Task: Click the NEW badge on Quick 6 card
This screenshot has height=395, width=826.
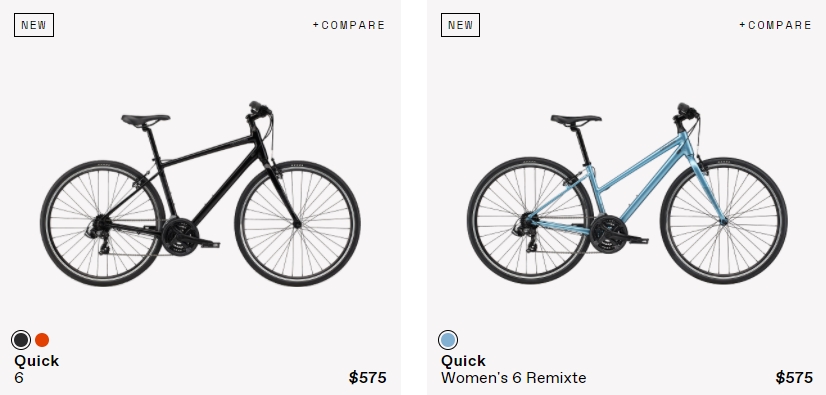Action: pos(34,25)
